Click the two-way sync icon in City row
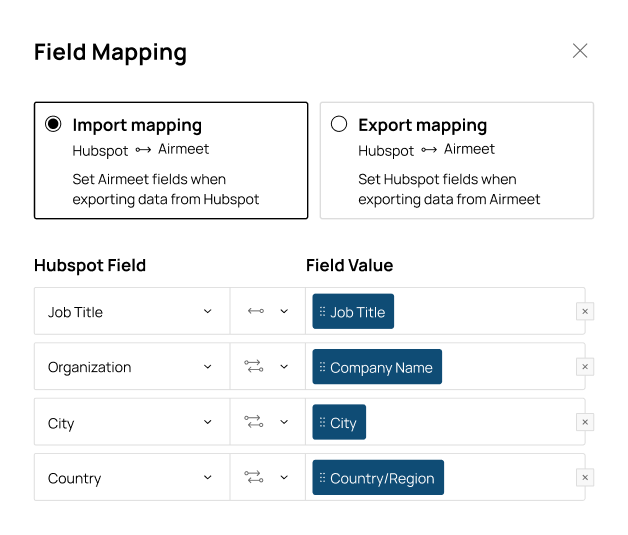This screenshot has width=628, height=535. coord(254,421)
